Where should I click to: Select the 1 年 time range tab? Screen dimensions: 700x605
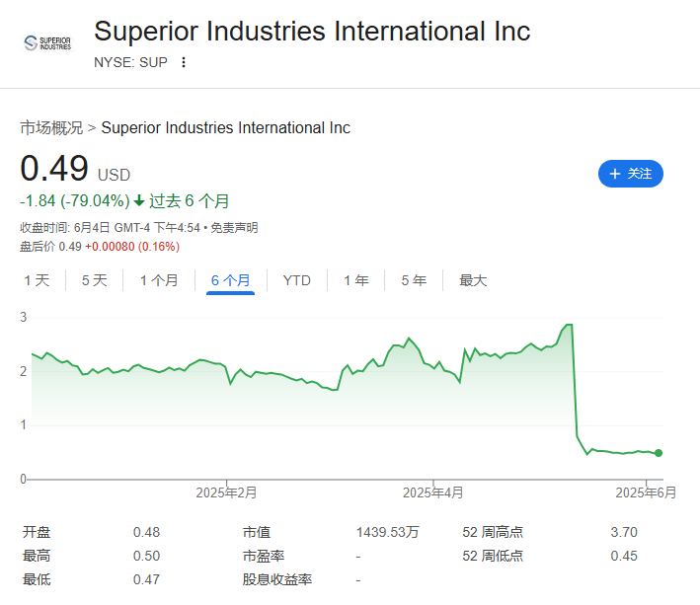356,280
